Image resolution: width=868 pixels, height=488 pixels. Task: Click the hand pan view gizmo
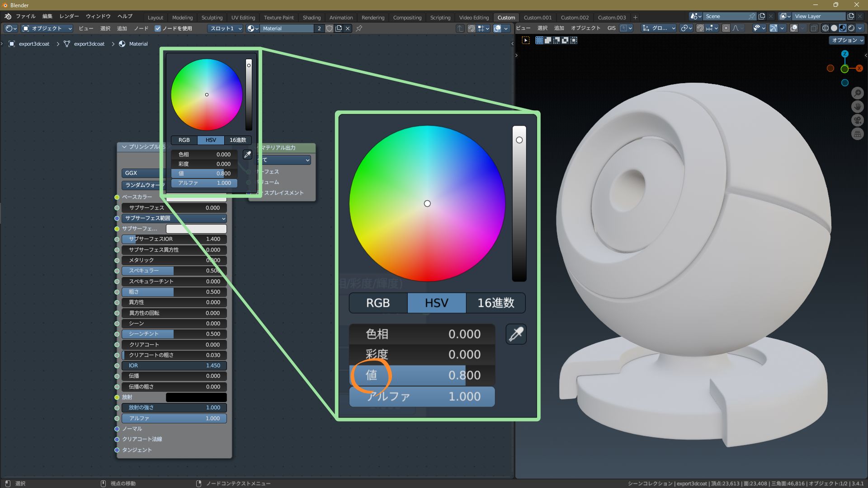(857, 107)
